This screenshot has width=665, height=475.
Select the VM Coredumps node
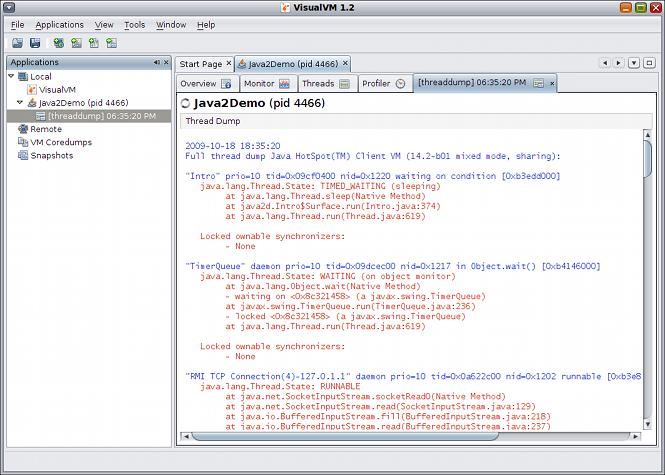pyautogui.click(x=61, y=142)
